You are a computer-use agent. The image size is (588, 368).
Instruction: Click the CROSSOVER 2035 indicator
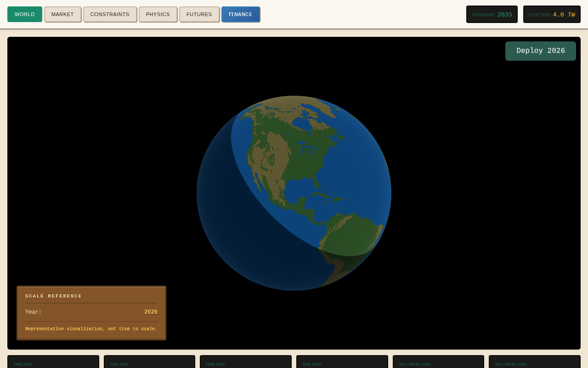[492, 14]
